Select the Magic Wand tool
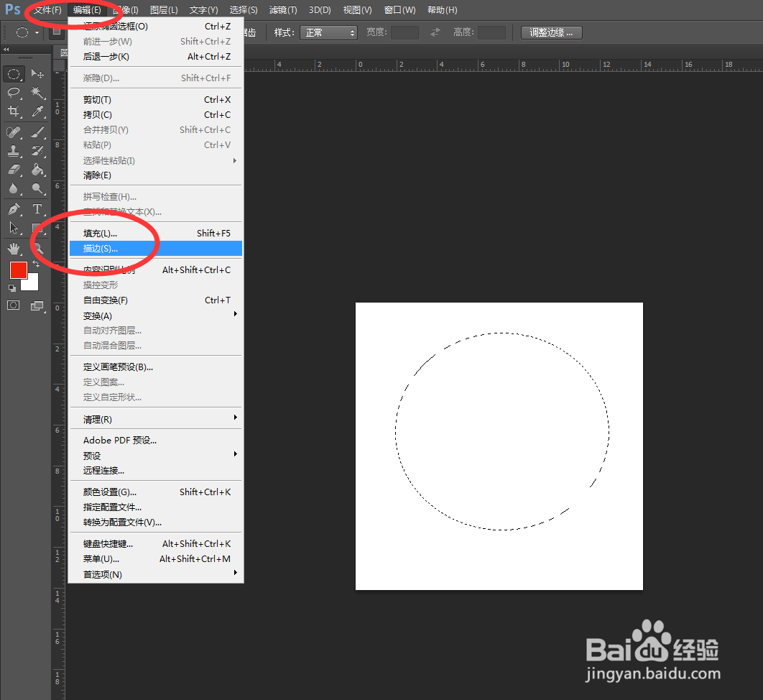The image size is (763, 700). [37, 93]
